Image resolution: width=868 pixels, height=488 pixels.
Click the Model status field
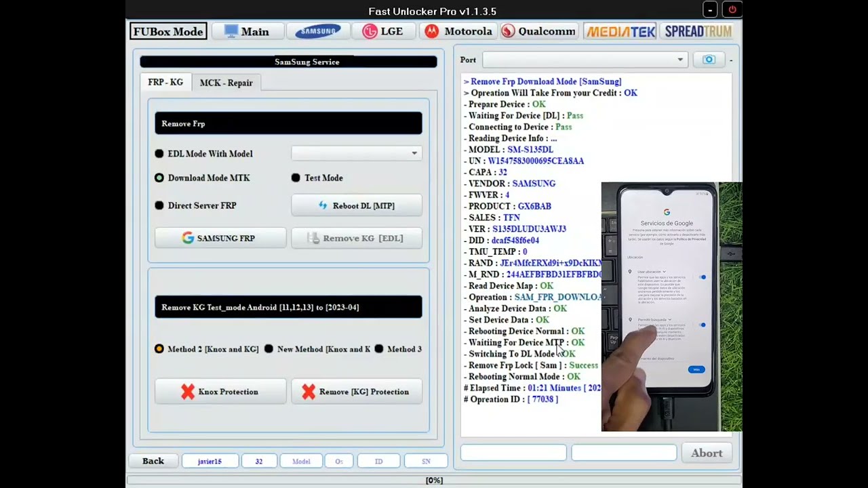point(301,461)
